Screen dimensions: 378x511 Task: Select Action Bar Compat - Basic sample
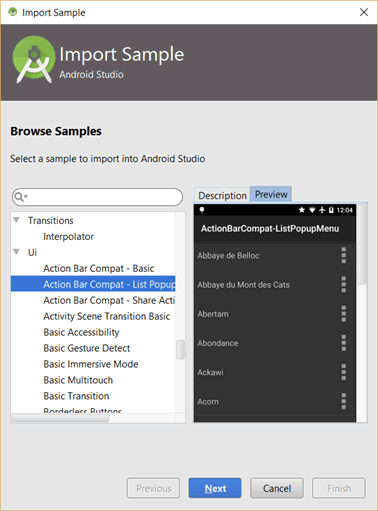(99, 268)
